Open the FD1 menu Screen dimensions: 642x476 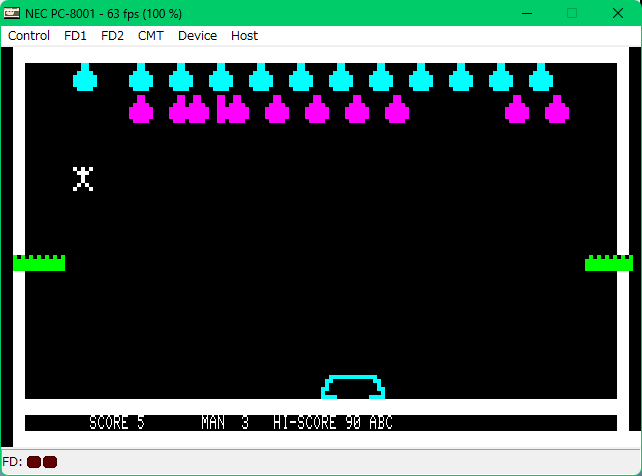tap(75, 36)
